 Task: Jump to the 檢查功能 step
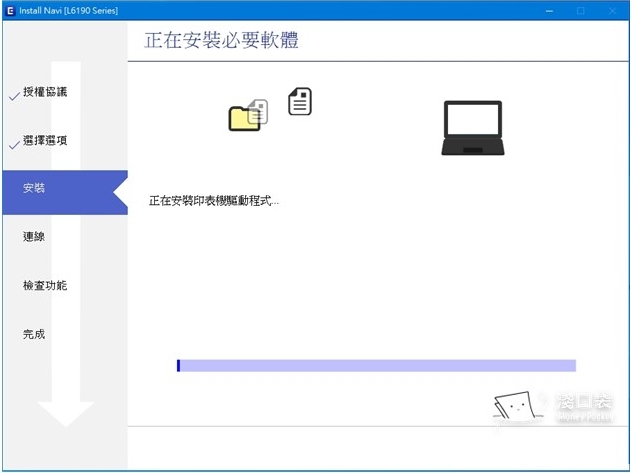tap(45, 286)
